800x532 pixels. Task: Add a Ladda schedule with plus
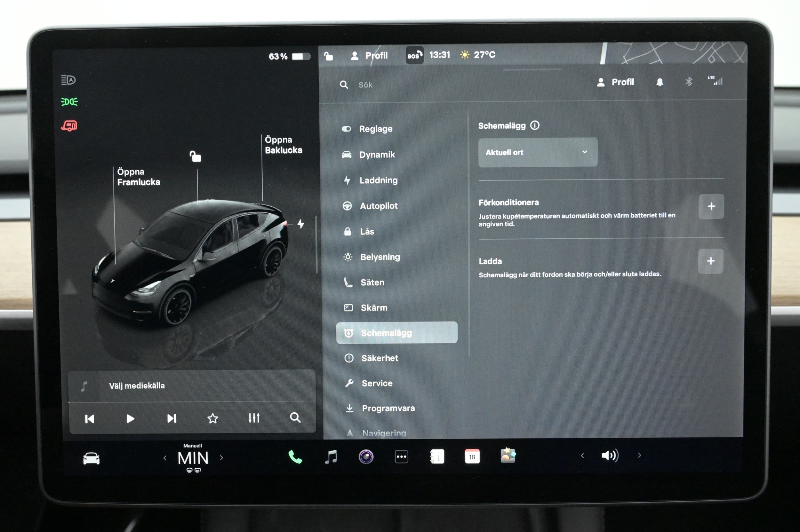point(711,261)
